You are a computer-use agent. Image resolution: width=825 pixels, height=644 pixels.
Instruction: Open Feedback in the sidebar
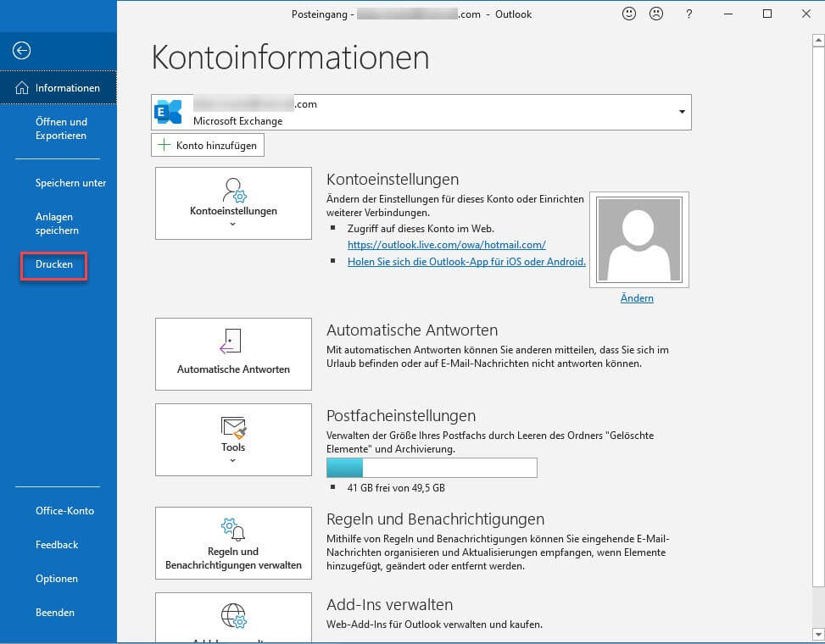[x=57, y=545]
